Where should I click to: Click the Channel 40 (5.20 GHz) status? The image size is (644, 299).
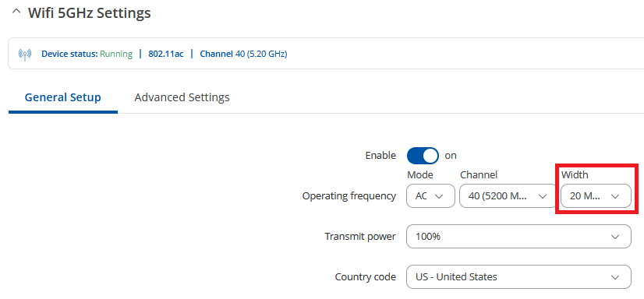pyautogui.click(x=243, y=55)
